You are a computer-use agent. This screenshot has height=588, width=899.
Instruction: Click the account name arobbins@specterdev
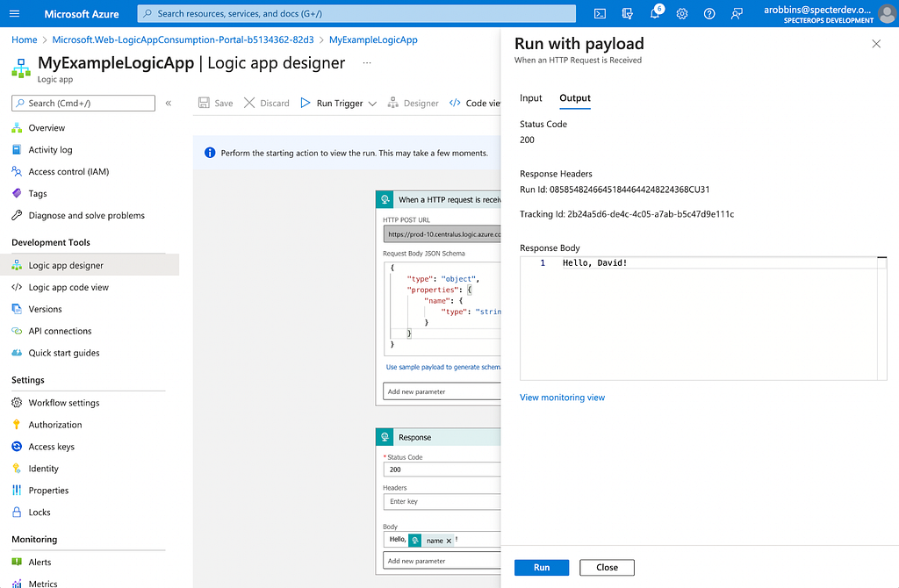tap(817, 10)
